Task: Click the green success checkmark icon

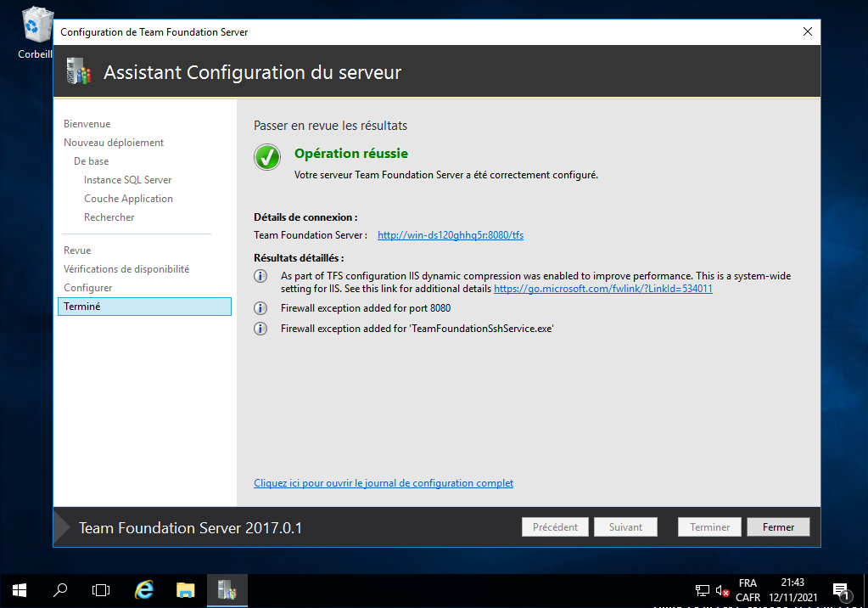Action: [x=267, y=158]
